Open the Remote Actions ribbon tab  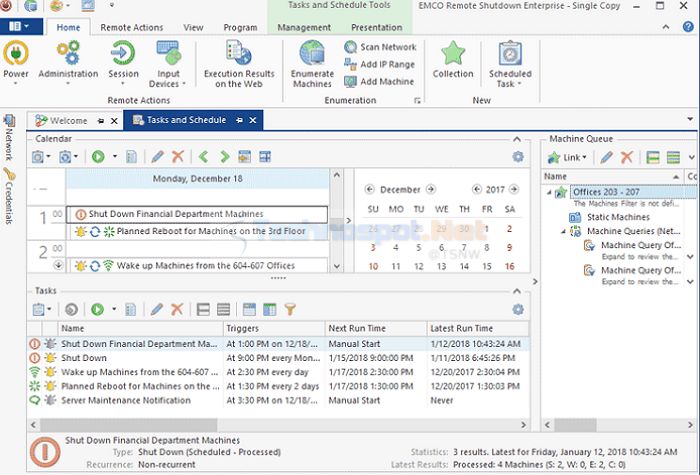[132, 27]
